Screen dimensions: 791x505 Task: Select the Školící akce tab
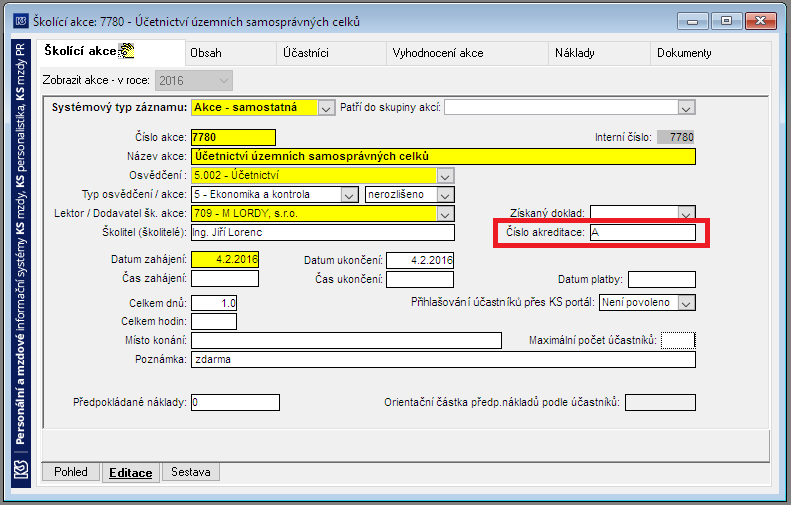point(110,52)
